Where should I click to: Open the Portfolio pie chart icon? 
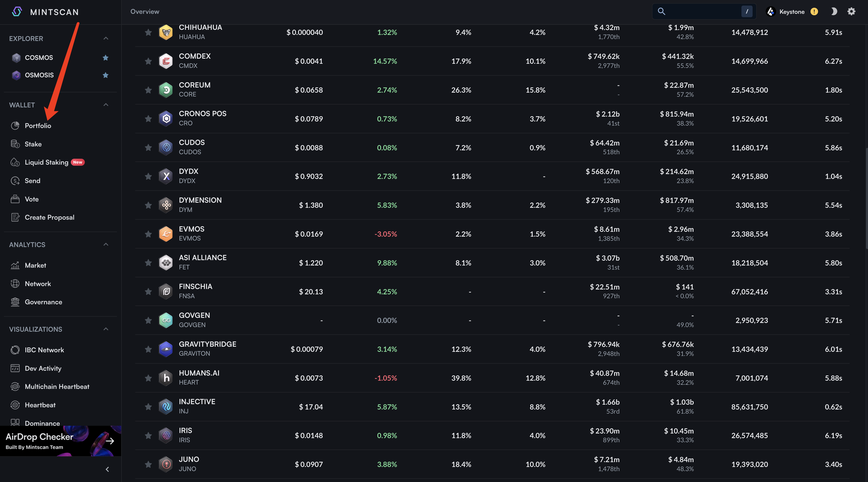pos(15,126)
